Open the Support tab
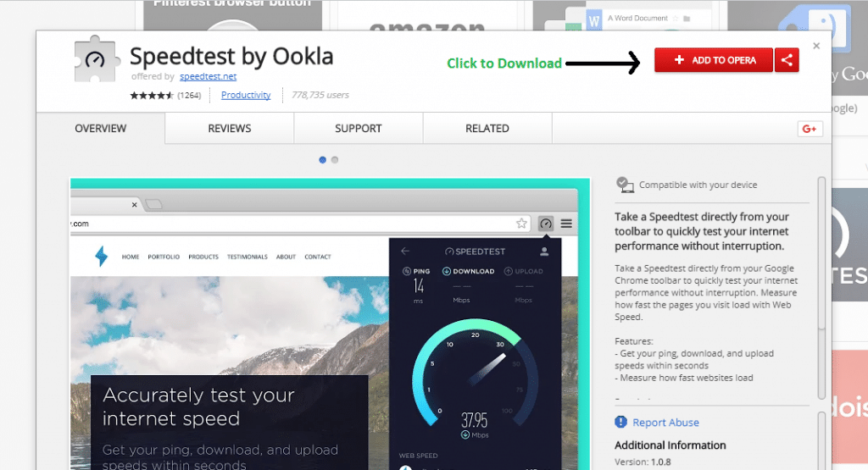This screenshot has height=470, width=868. pos(359,128)
